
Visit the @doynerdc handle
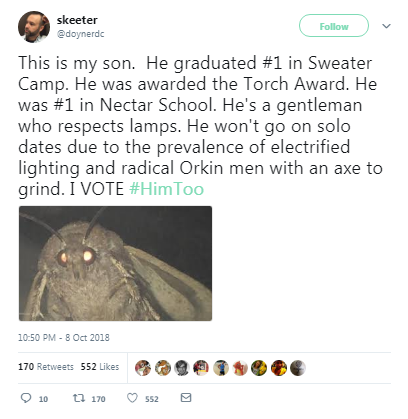(80, 34)
